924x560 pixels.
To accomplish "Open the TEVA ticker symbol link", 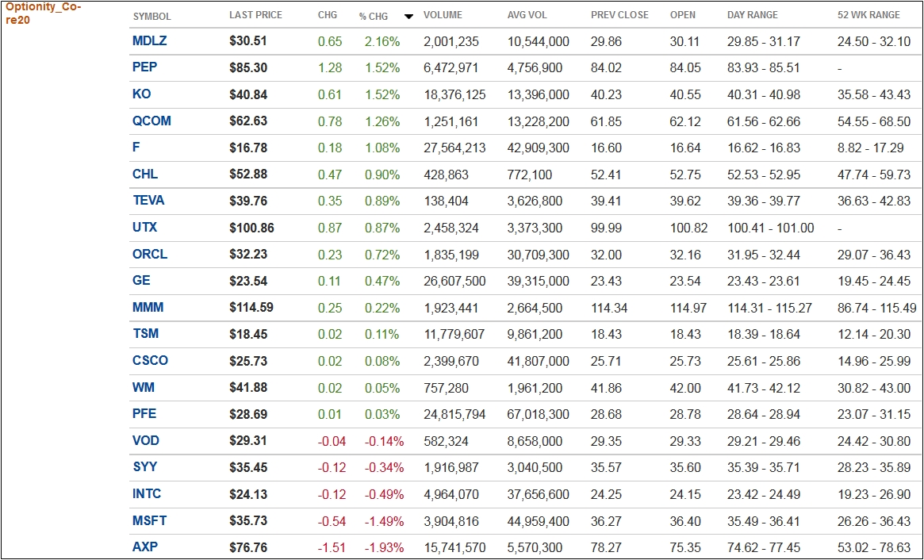I will 148,201.
